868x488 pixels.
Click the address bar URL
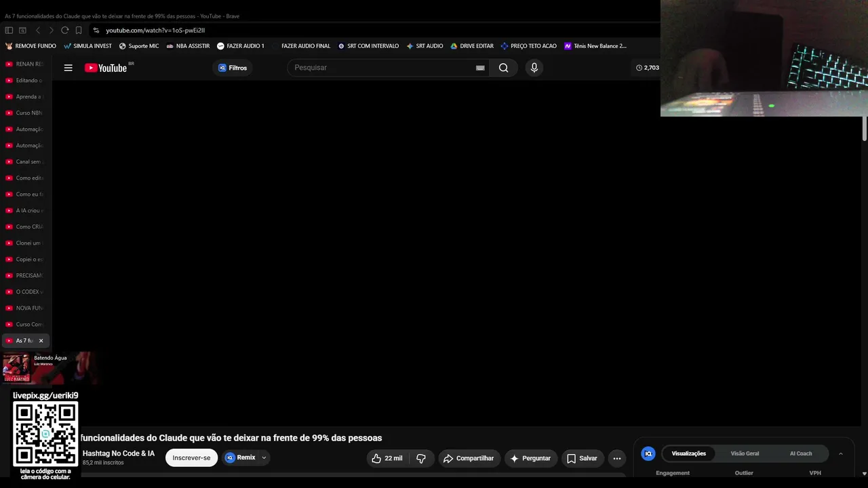tap(155, 30)
